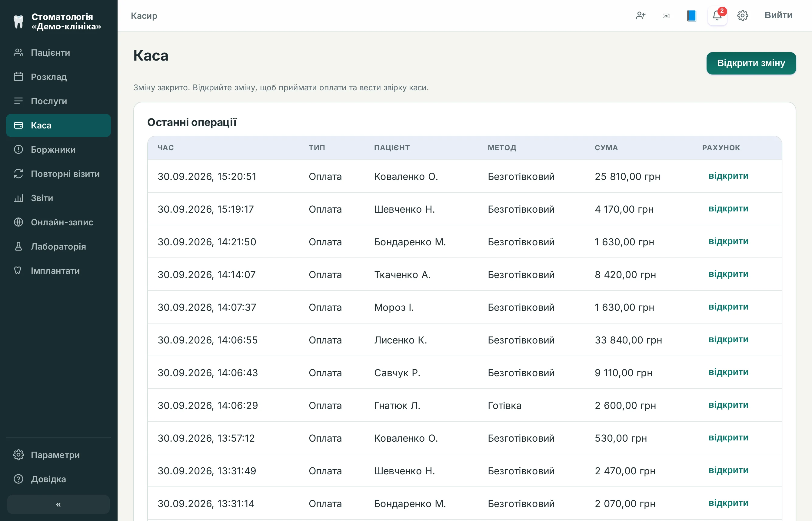Click the Лабораторія flask icon
The height and width of the screenshot is (521, 812).
coord(18,246)
